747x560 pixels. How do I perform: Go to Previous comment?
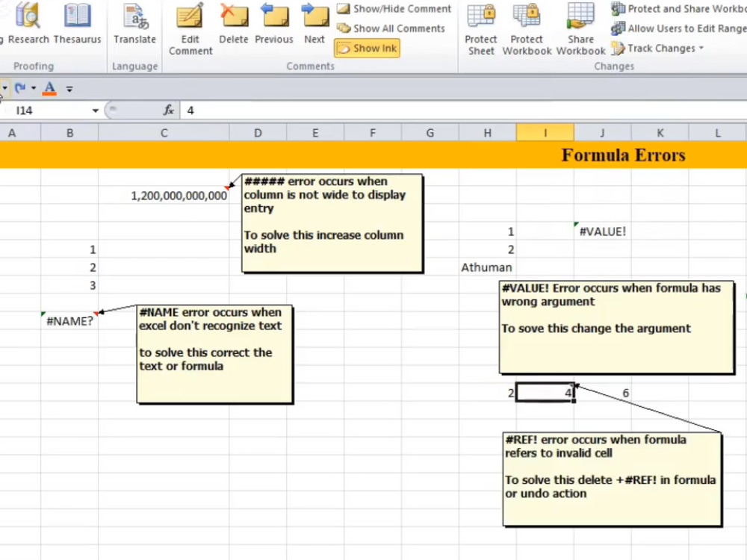(x=274, y=23)
